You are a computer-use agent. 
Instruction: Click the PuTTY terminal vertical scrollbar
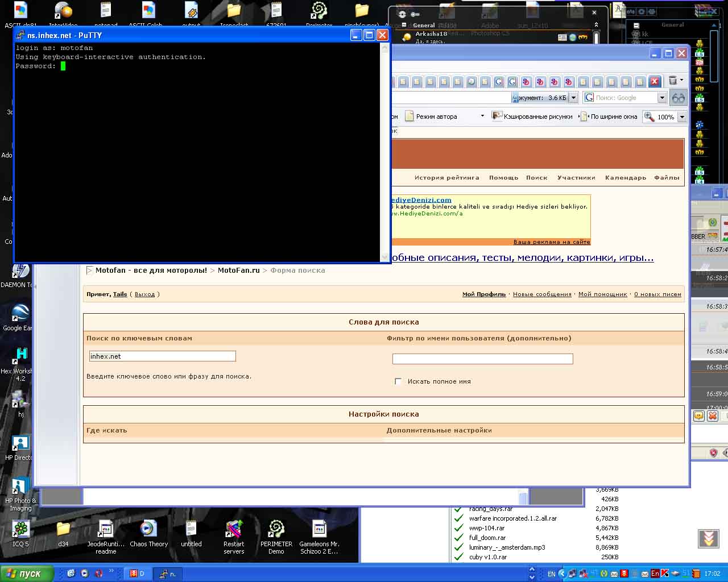(384, 152)
